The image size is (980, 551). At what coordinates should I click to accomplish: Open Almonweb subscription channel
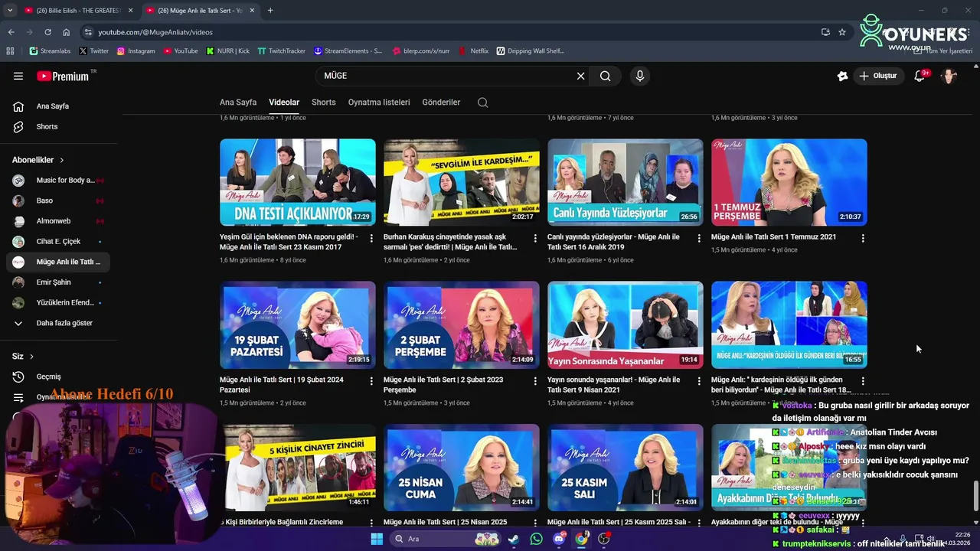point(58,221)
